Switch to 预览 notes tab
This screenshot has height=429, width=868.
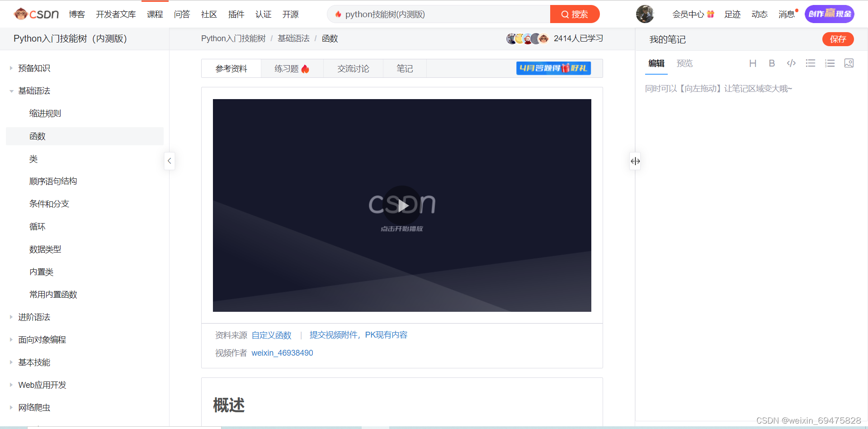tap(684, 63)
